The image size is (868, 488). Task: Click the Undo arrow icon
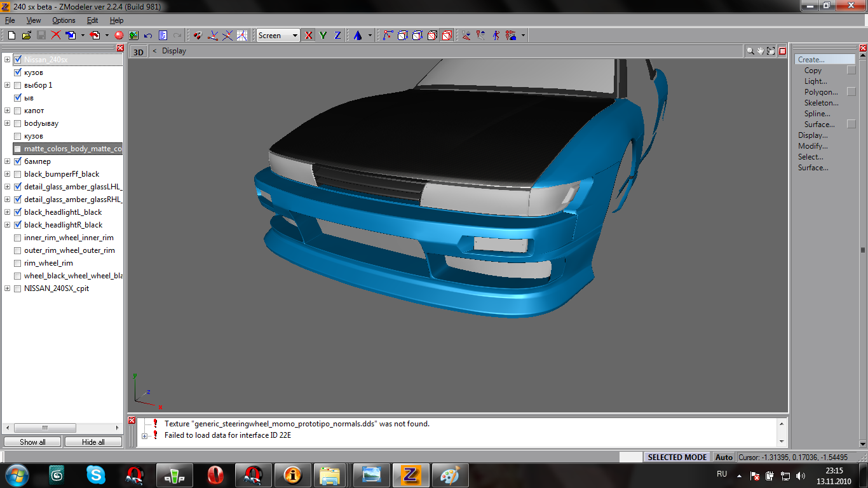148,36
